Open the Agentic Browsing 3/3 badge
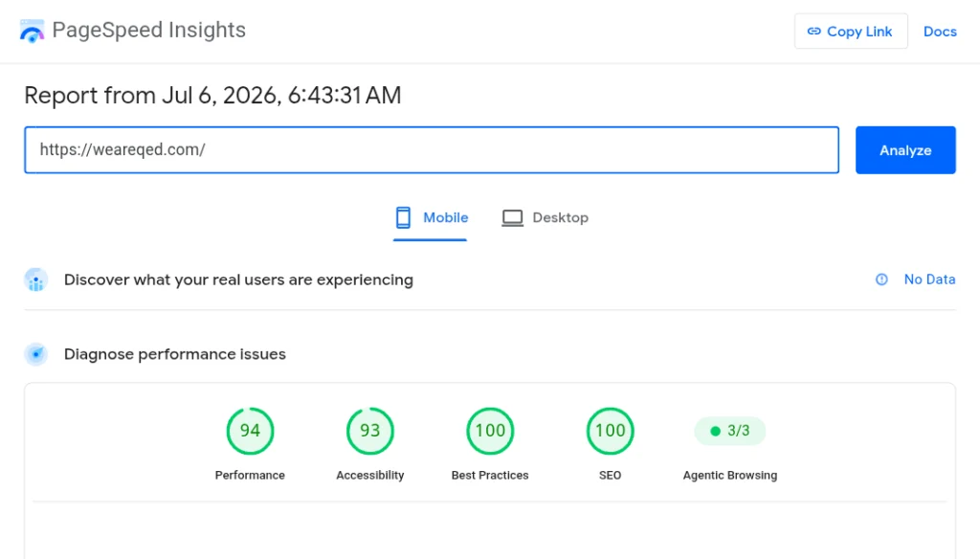Viewport: 980px width, 559px height. [x=730, y=431]
